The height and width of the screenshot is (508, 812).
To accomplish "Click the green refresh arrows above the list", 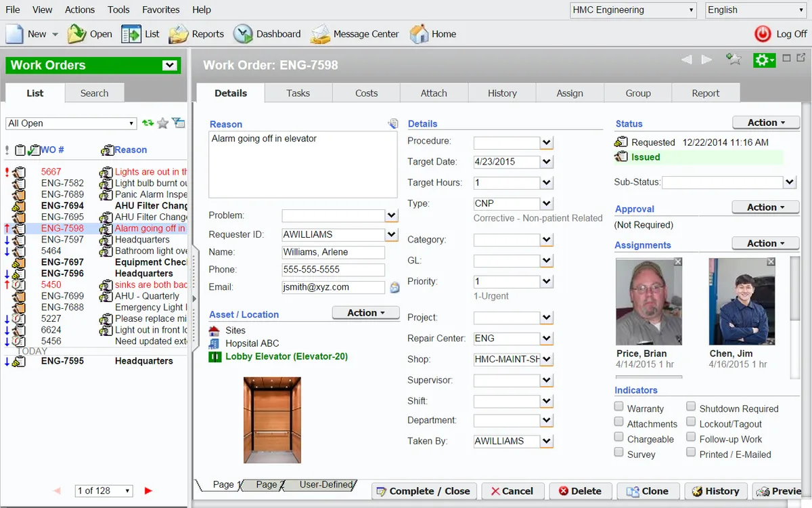I will coord(148,123).
